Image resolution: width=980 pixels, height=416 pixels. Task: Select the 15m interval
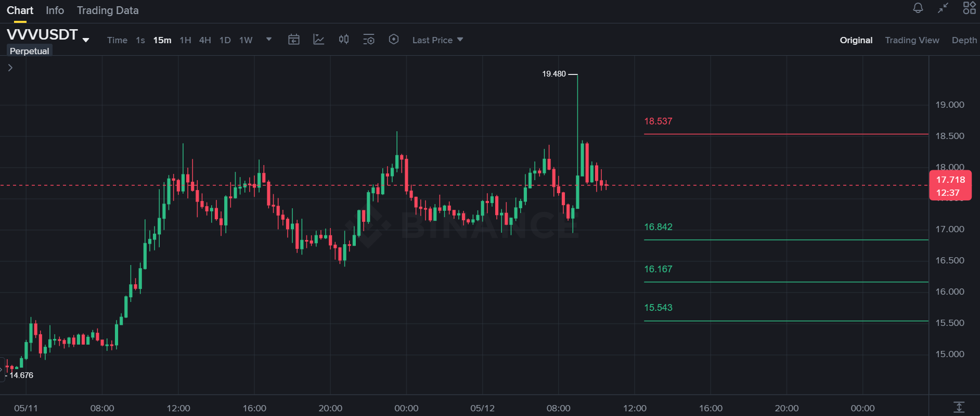point(162,40)
